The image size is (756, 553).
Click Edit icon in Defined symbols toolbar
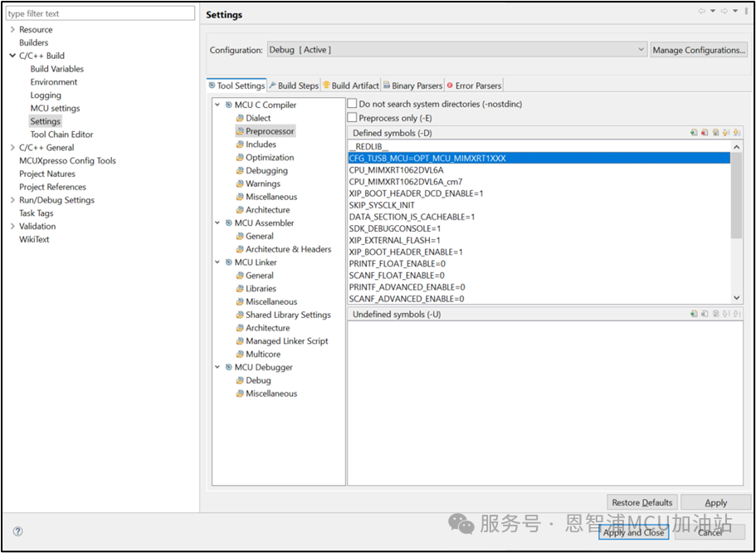pos(715,133)
